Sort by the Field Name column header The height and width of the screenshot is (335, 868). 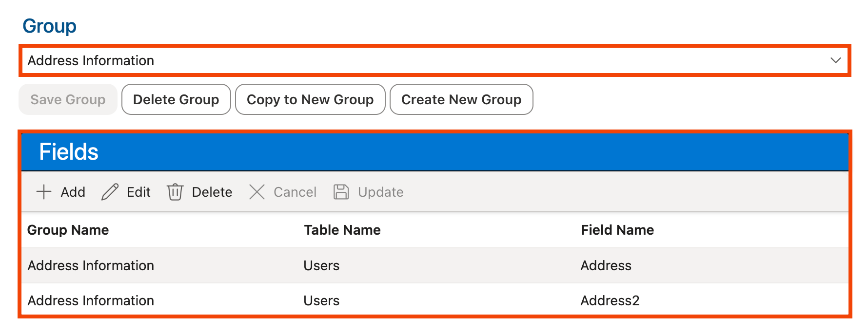click(x=617, y=230)
